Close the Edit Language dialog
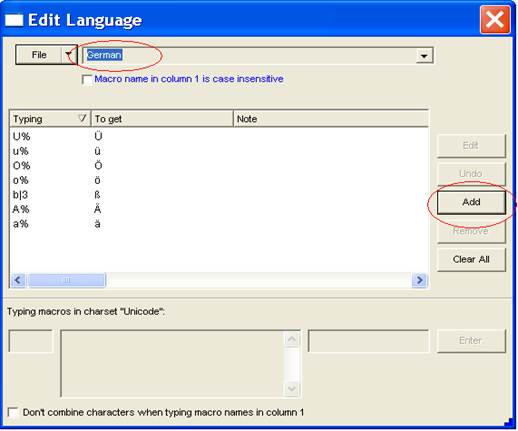Image resolution: width=518 pixels, height=431 pixels. click(495, 20)
